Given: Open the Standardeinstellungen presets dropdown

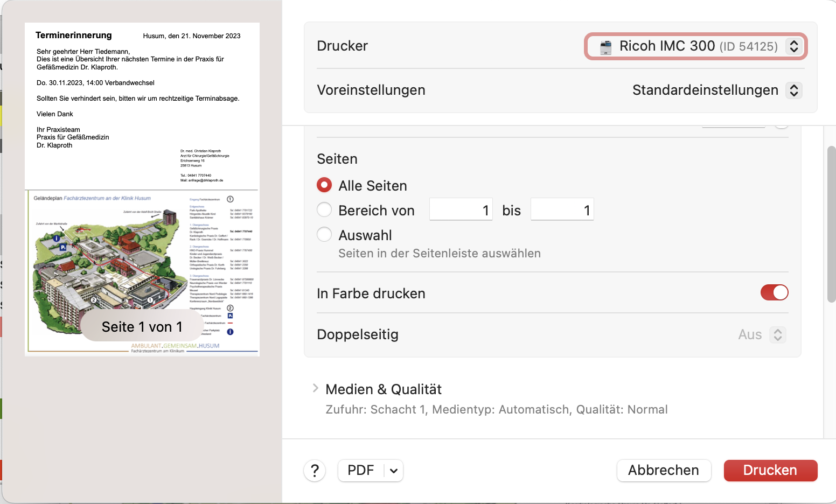Looking at the screenshot, I should (717, 90).
